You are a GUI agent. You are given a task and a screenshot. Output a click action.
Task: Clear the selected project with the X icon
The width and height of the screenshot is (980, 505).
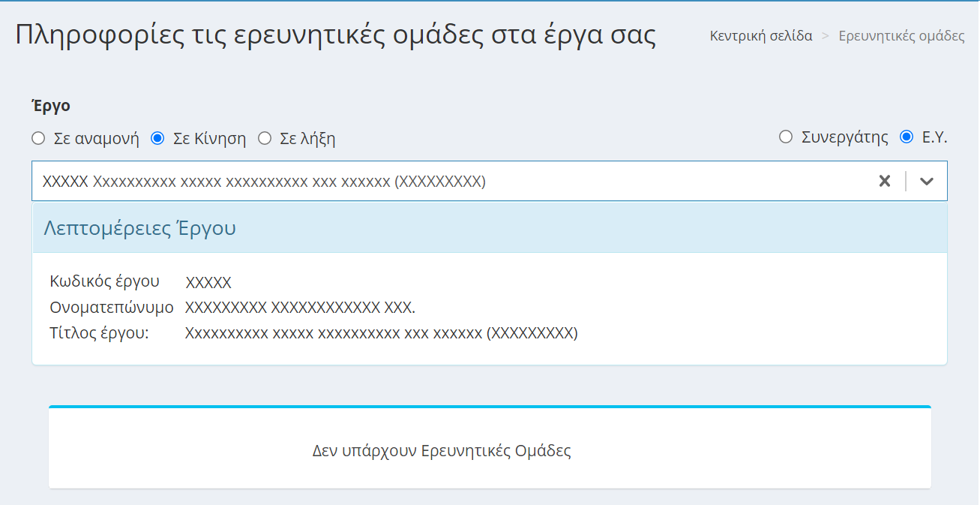(x=884, y=180)
